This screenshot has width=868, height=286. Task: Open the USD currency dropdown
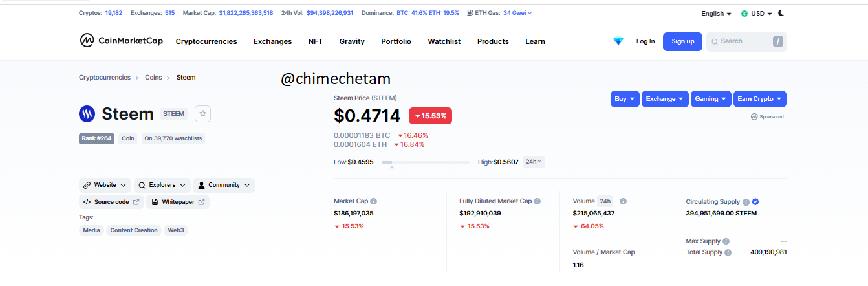757,13
